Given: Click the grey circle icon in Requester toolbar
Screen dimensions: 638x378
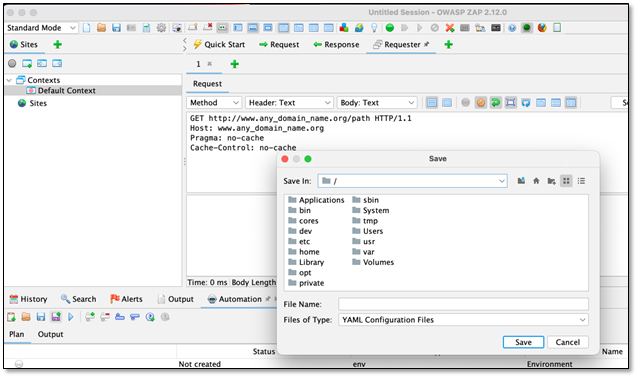Looking at the screenshot, I should tap(465, 103).
